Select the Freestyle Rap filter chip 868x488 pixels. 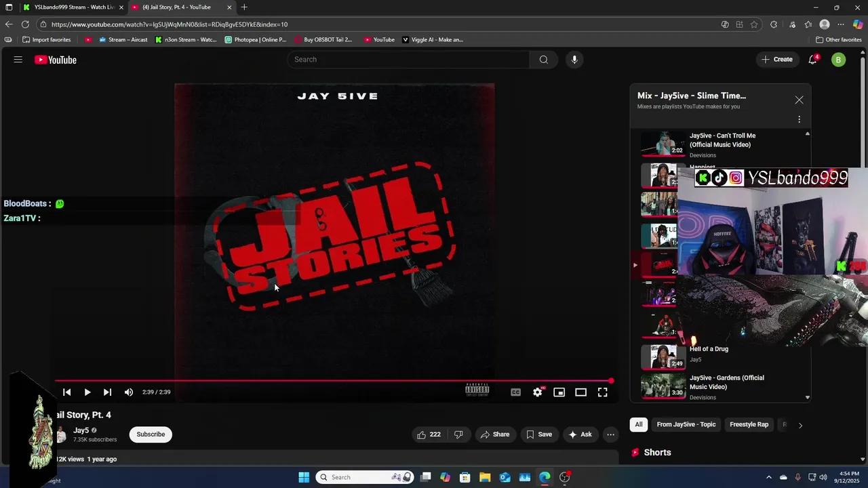click(749, 425)
